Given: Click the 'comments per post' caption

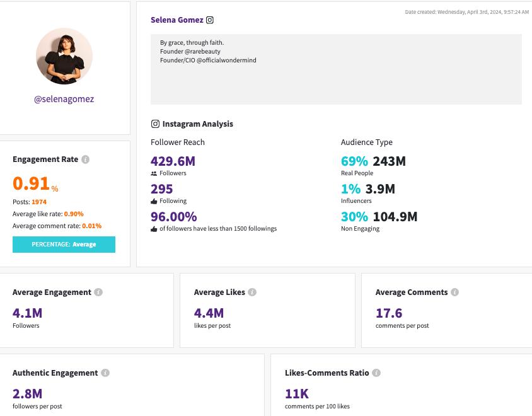Looking at the screenshot, I should point(402,326).
